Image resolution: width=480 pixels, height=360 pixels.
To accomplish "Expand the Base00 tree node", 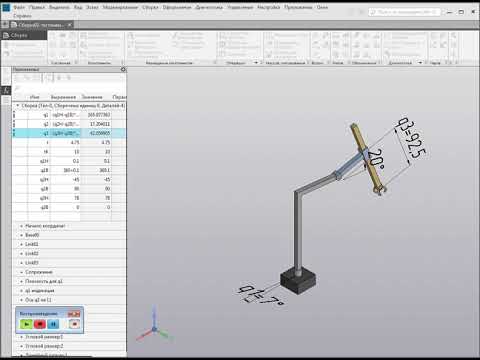I will (x=22, y=235).
